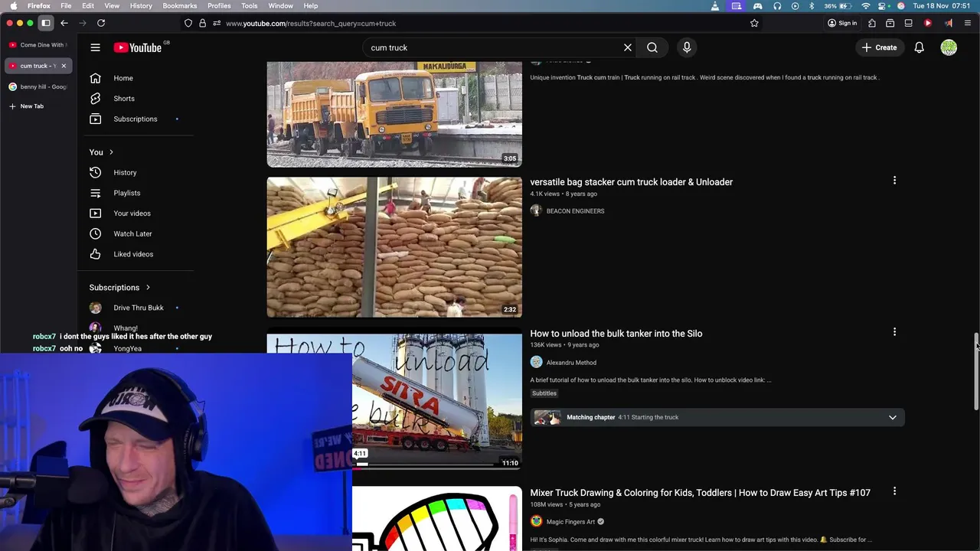Go back with Firefox's back arrow

point(64,23)
